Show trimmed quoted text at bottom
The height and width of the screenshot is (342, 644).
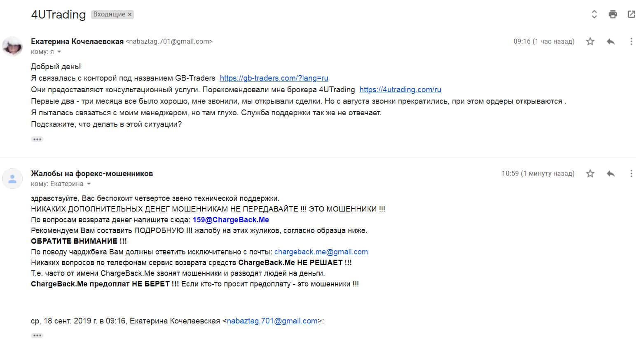(37, 335)
